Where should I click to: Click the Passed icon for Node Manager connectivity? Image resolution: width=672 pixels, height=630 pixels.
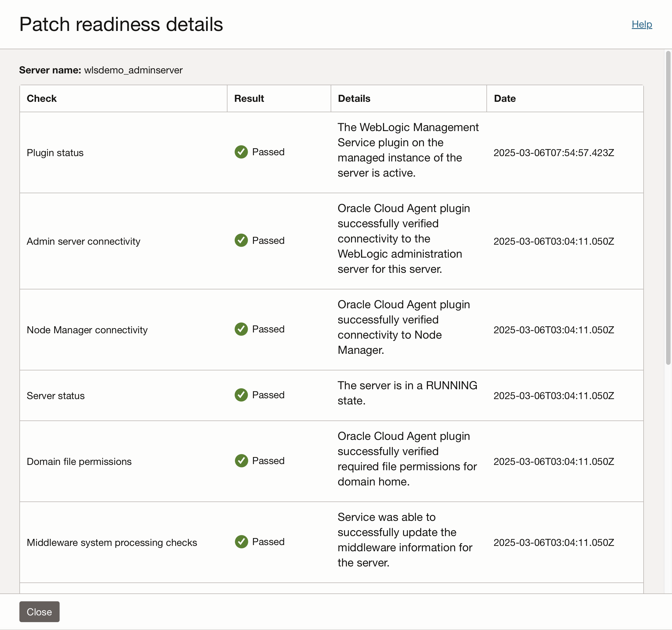pos(241,329)
